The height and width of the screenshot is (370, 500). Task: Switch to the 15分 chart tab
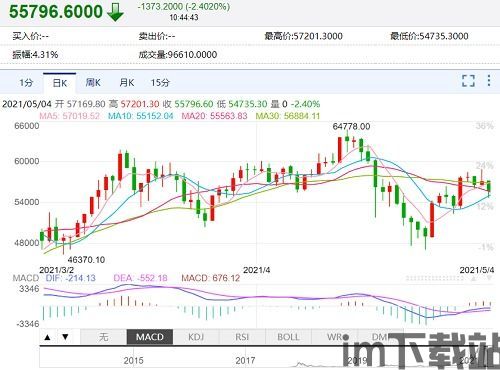[x=160, y=83]
